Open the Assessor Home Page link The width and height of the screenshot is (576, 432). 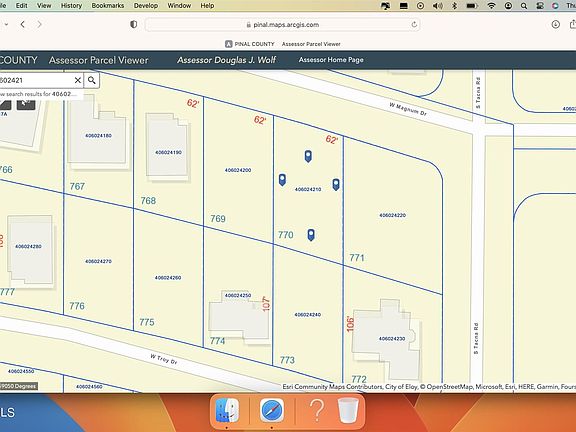pos(331,60)
